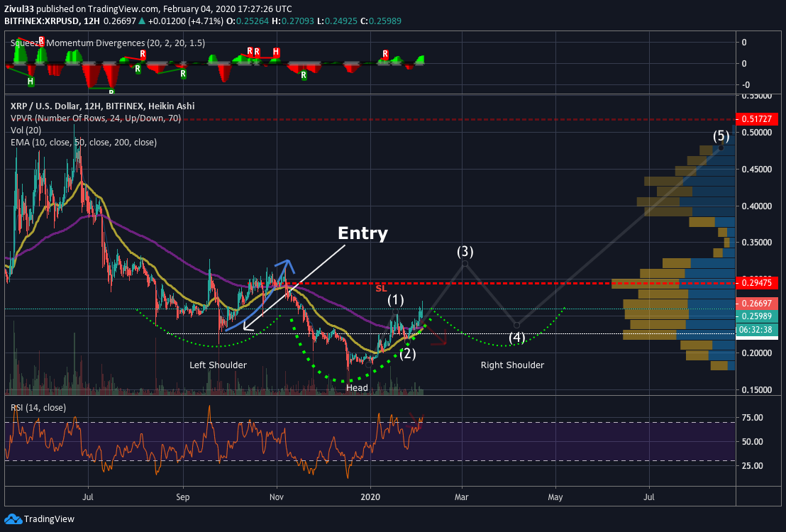Open the RSI (14, close) legend
The image size is (786, 532).
[x=38, y=408]
